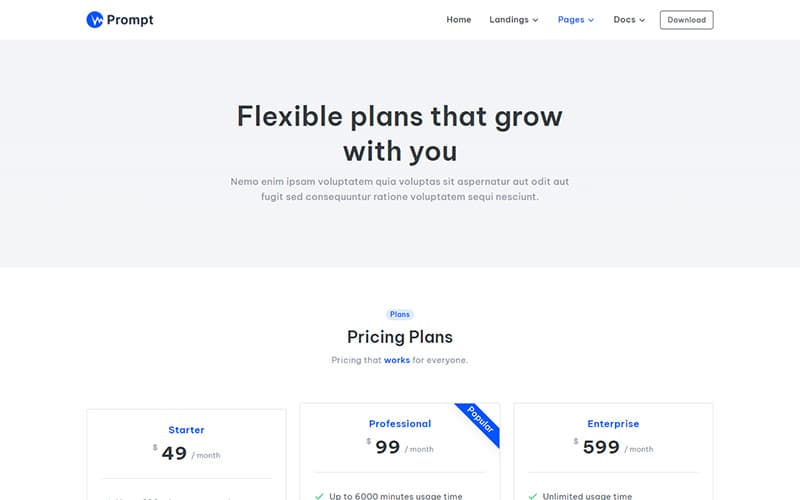Image resolution: width=800 pixels, height=500 pixels.
Task: Select the Enterprise plan title
Action: pyautogui.click(x=613, y=424)
